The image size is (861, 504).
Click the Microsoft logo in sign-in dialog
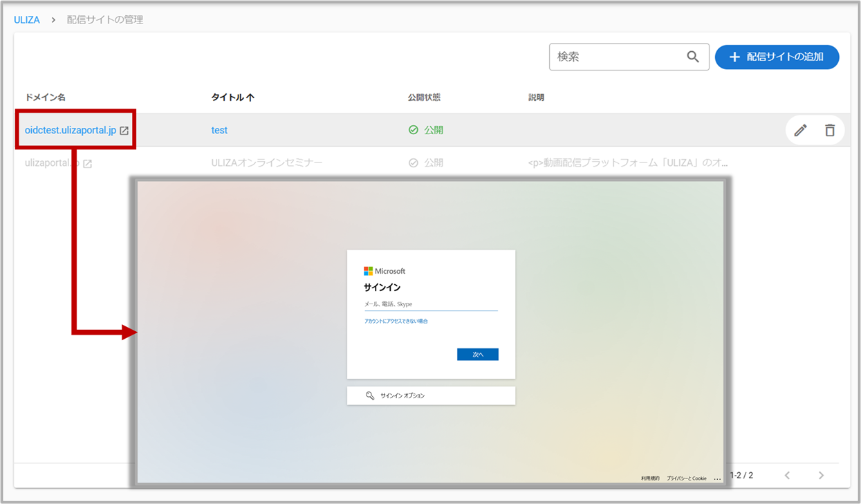coord(385,271)
